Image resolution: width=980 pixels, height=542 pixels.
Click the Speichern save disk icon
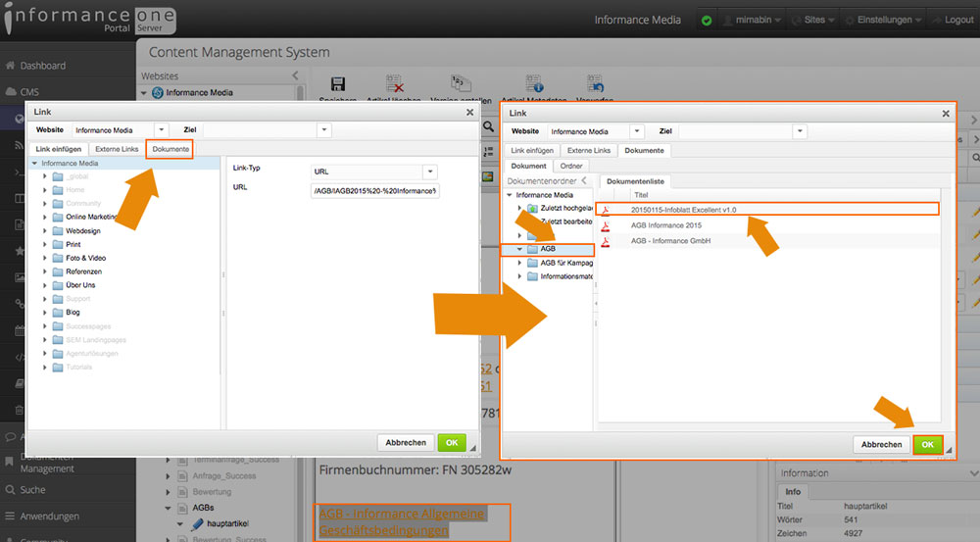[x=337, y=84]
